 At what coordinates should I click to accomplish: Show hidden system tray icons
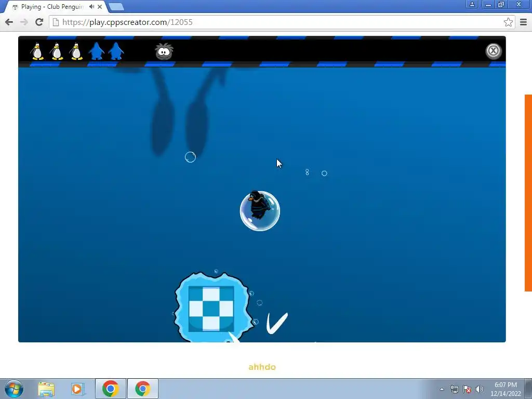[442, 389]
